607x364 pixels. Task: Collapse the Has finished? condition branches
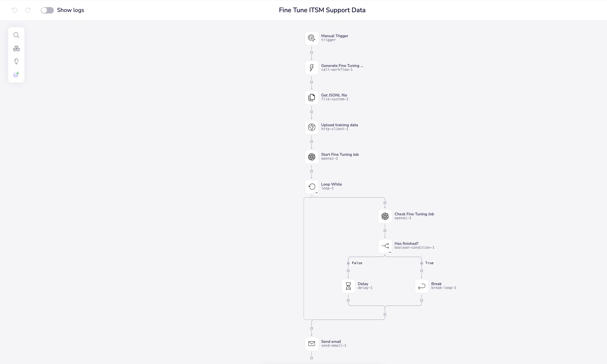[389, 252]
